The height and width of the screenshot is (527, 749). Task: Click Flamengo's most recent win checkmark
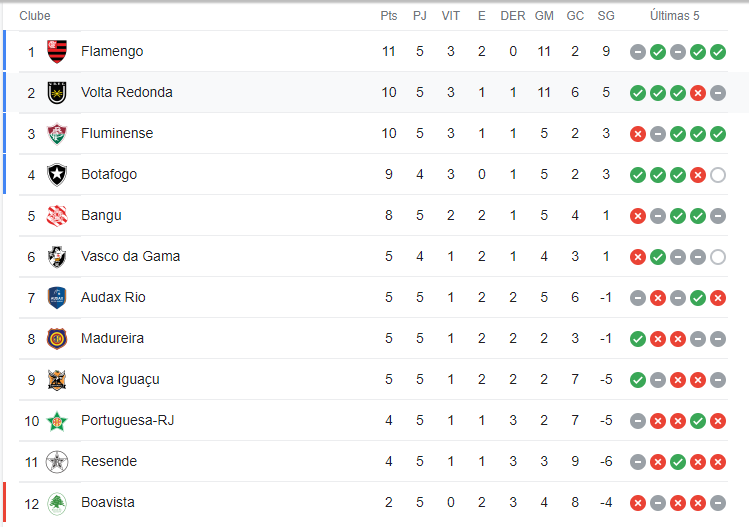coord(717,52)
